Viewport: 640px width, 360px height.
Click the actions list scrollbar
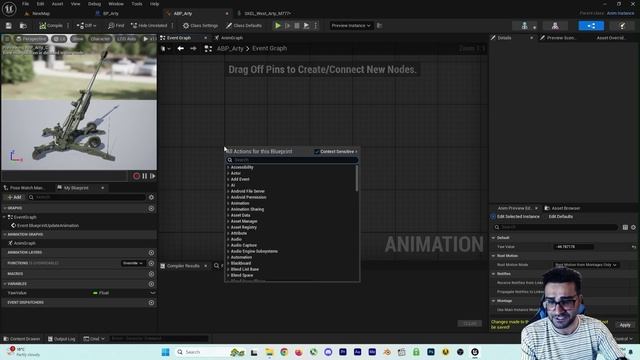357,178
